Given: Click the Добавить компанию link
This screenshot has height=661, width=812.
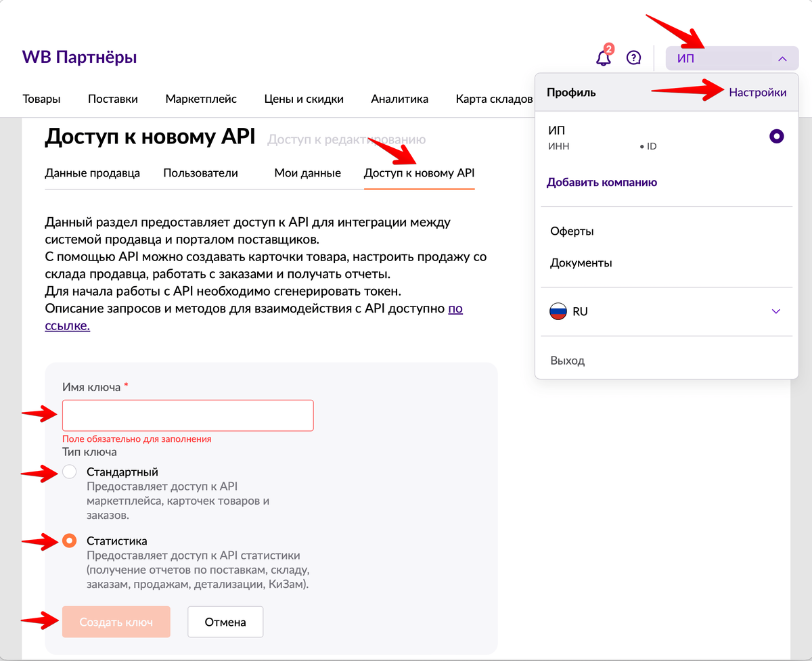Looking at the screenshot, I should point(602,183).
